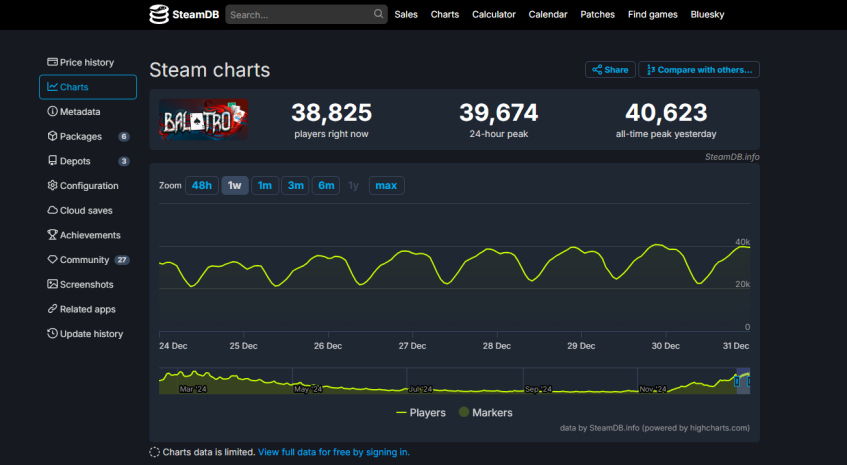Image resolution: width=847 pixels, height=465 pixels.
Task: Click the Depots icon in sidebar
Action: 52,161
